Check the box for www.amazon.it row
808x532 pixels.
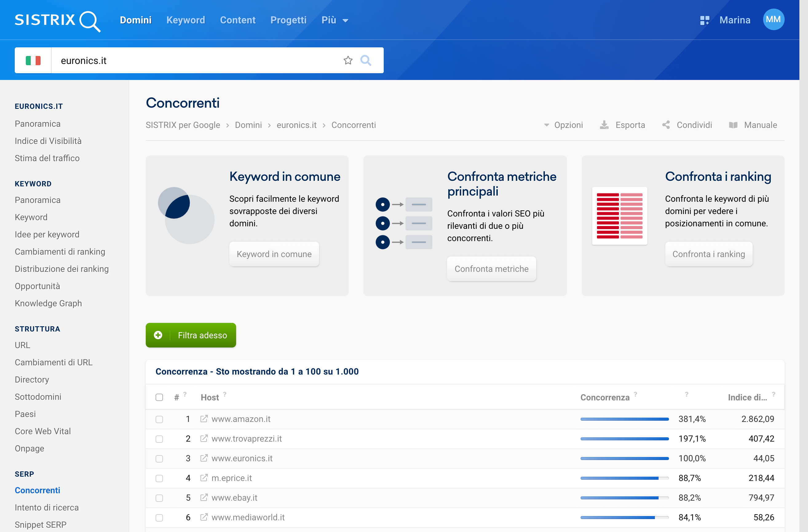click(159, 419)
